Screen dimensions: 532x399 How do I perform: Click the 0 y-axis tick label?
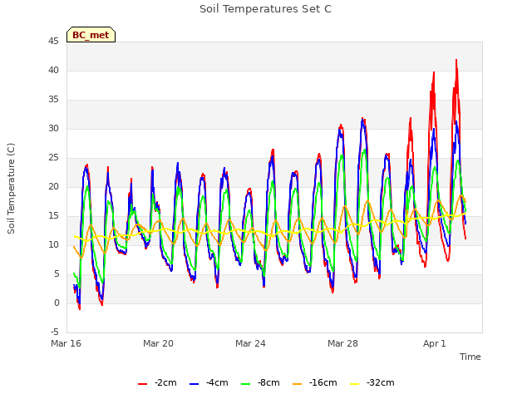(57, 303)
